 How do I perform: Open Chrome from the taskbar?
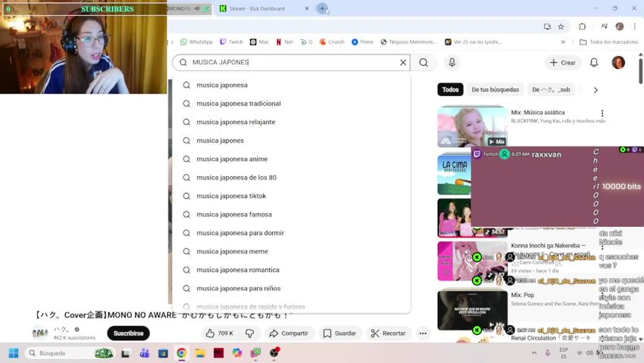[x=181, y=353]
